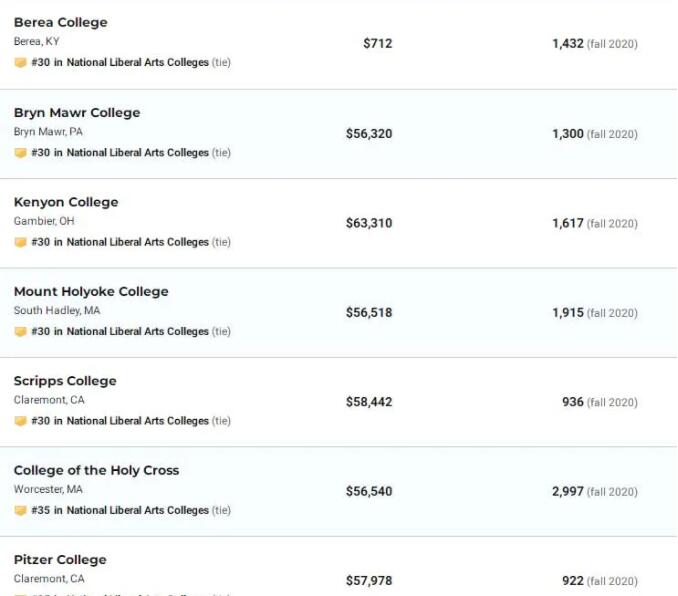Open the Berea College link
Viewport: 678px width, 596px height.
pos(60,23)
